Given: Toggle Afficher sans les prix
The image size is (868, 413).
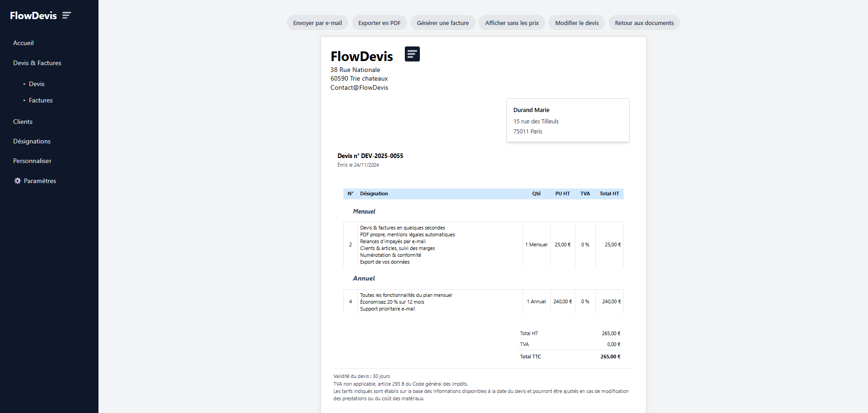Looking at the screenshot, I should tap(511, 23).
